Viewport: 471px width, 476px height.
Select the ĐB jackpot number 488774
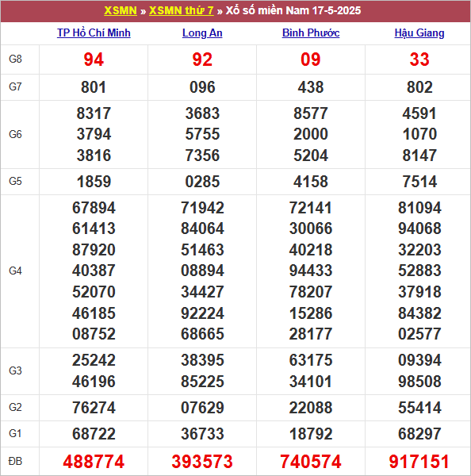tap(94, 462)
